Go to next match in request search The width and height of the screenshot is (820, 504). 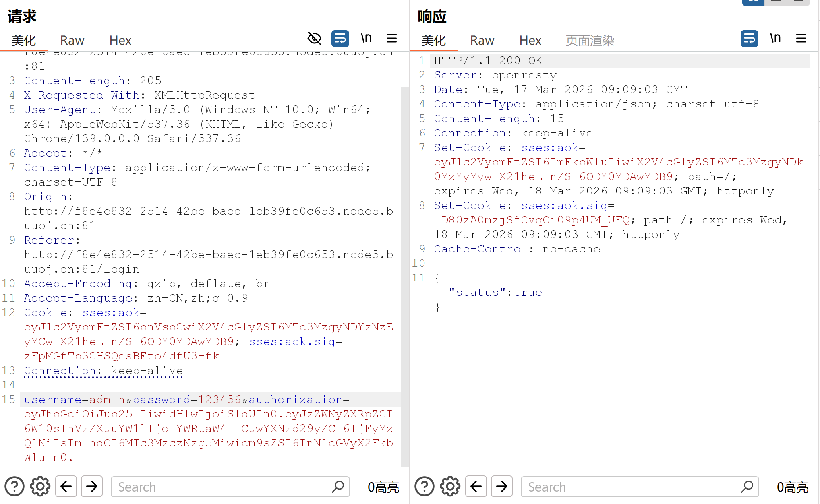click(x=92, y=486)
